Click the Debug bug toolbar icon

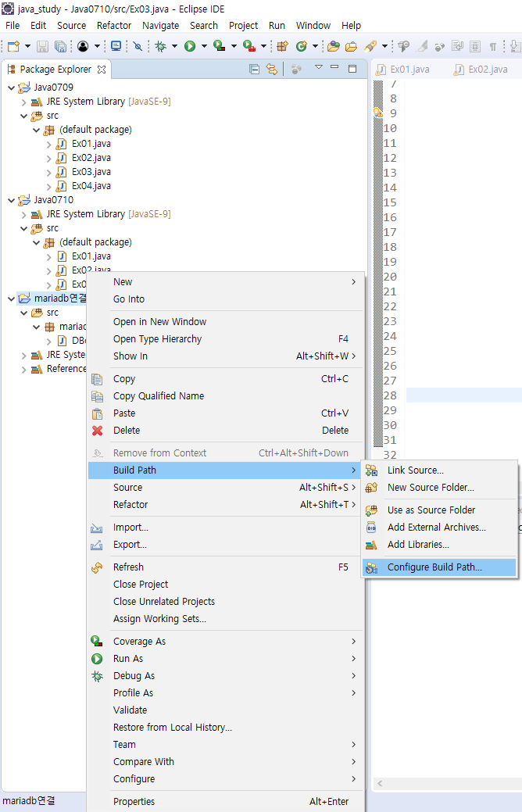(160, 47)
